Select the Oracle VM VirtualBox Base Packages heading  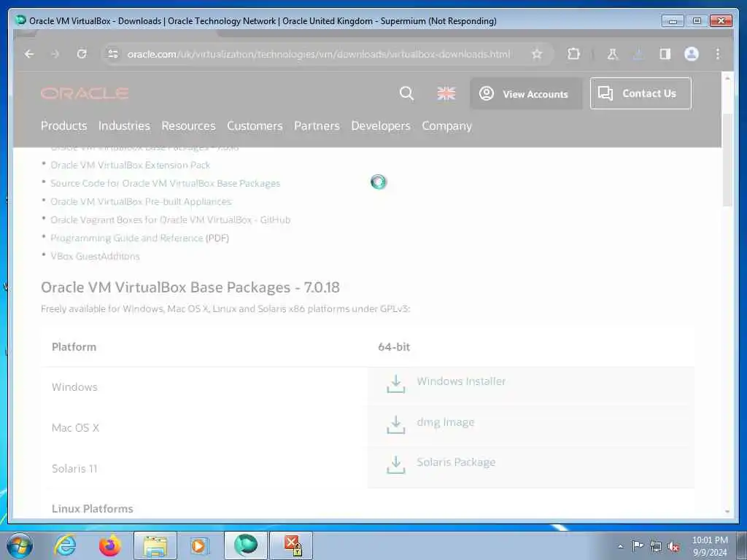190,287
